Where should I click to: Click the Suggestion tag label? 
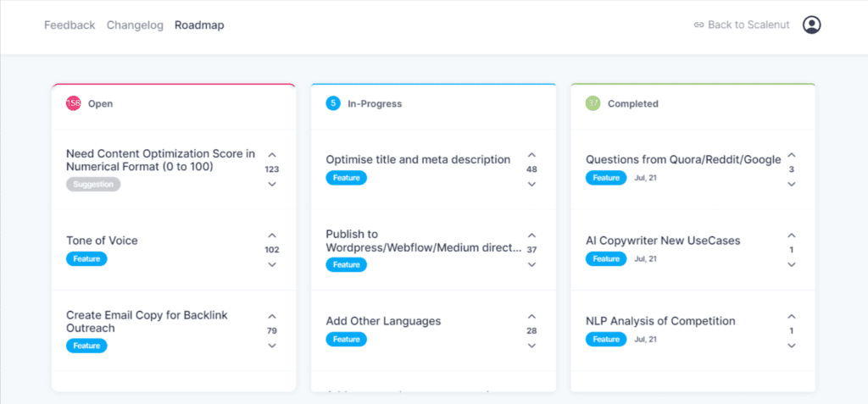click(x=93, y=184)
